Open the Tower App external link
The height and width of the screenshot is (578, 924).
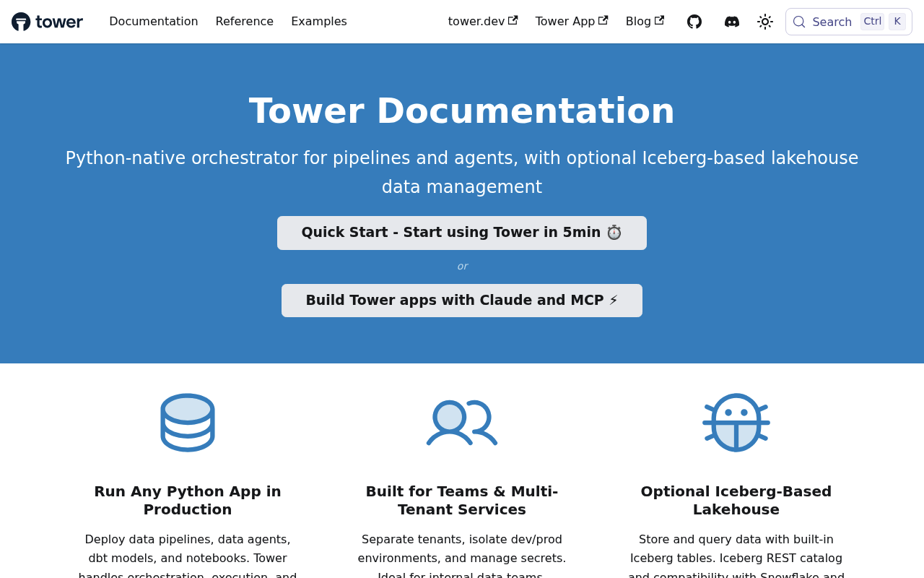tap(572, 22)
